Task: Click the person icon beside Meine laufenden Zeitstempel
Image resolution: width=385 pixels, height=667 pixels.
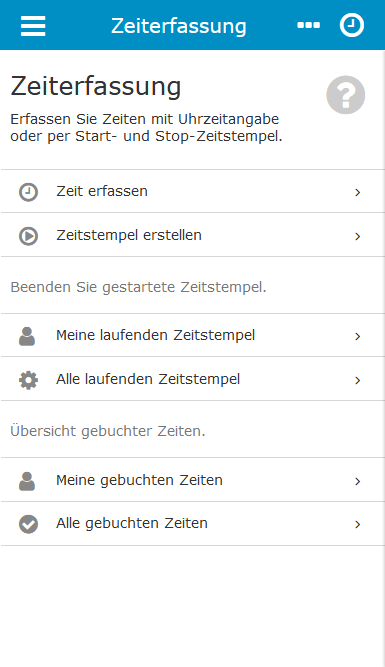Action: [27, 336]
